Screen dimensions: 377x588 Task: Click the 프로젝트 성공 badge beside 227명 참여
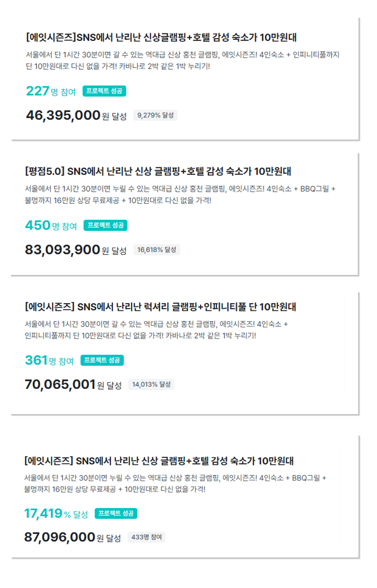[104, 91]
